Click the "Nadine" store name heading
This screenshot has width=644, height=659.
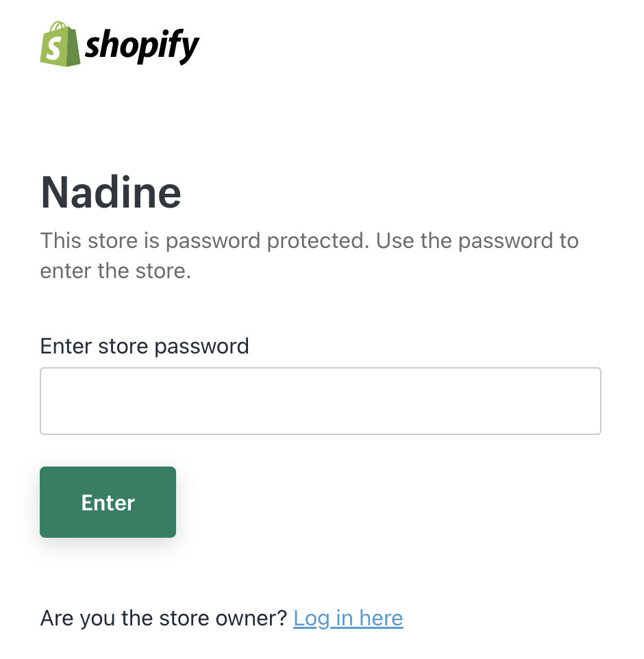pos(111,192)
